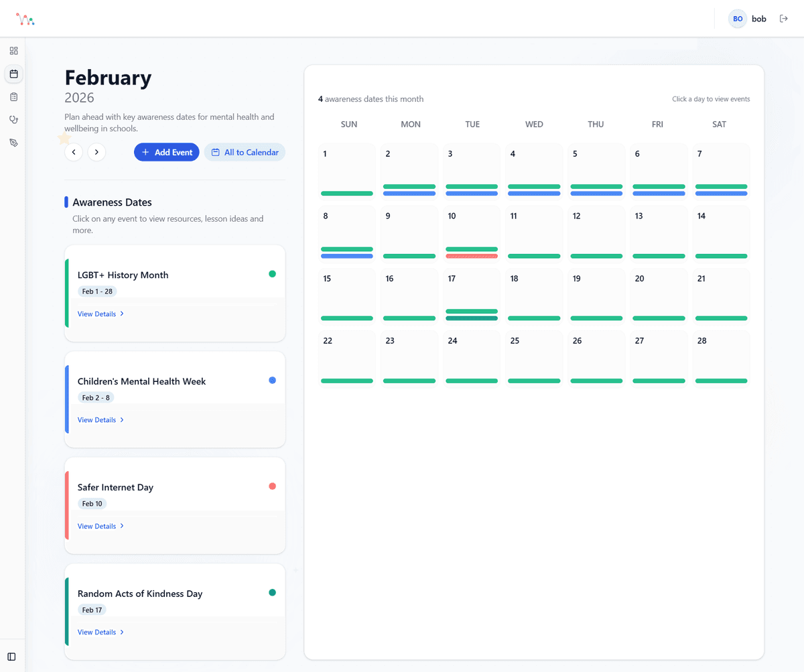Click the red Safer Internet Day color dot
Image resolution: width=804 pixels, height=672 pixels.
pyautogui.click(x=272, y=486)
